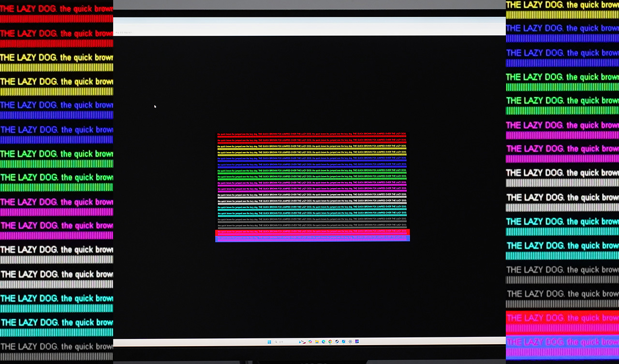
Task: Open the Windows Start menu
Action: (x=269, y=342)
